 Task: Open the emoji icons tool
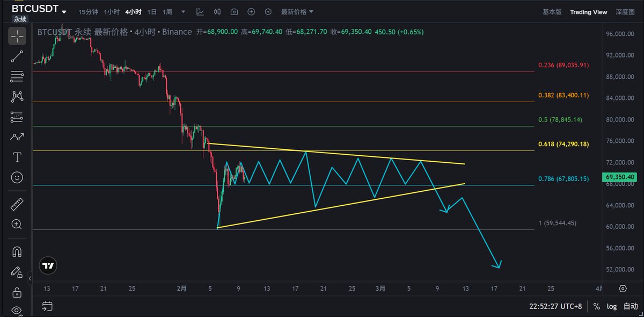point(17,177)
